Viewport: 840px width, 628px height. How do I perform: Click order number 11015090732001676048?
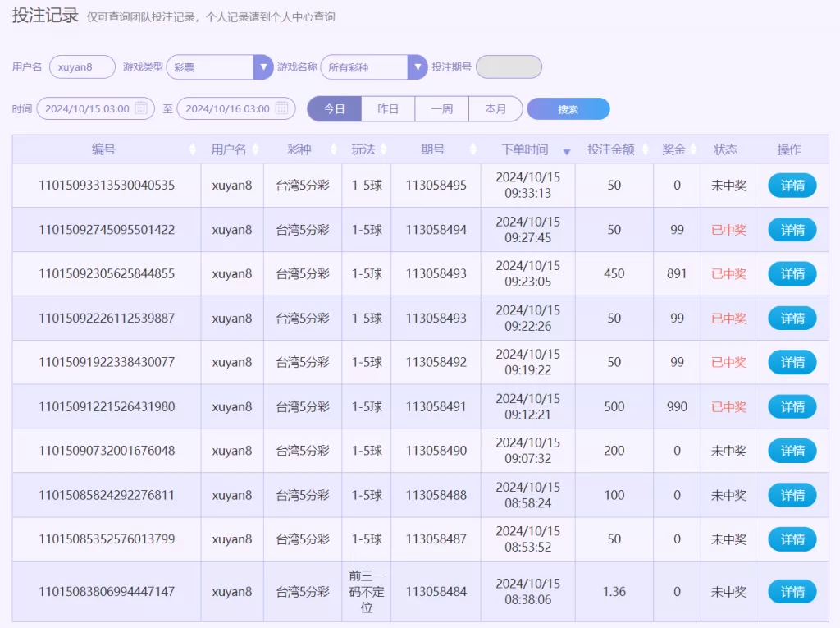point(107,451)
